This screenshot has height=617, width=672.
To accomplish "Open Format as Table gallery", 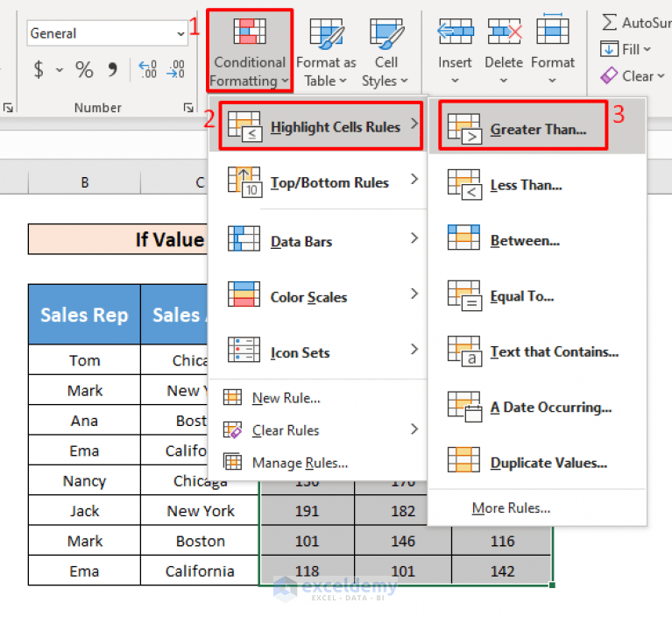I will coord(326,51).
